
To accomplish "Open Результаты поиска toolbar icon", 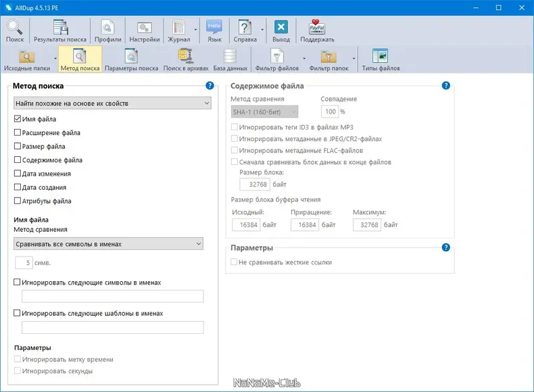I will coord(60,27).
